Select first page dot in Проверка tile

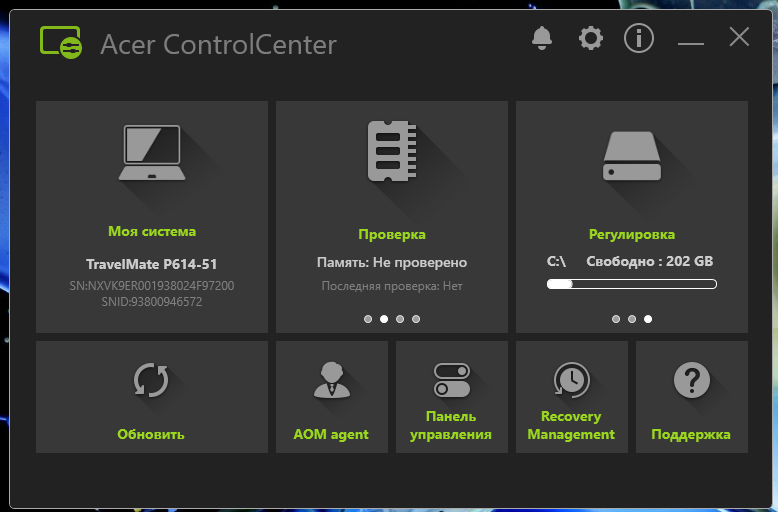click(368, 319)
